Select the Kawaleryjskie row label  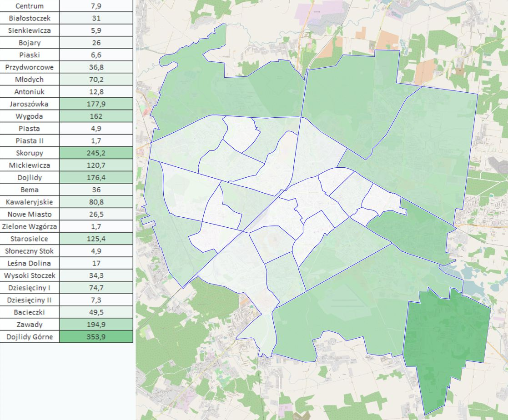point(30,202)
